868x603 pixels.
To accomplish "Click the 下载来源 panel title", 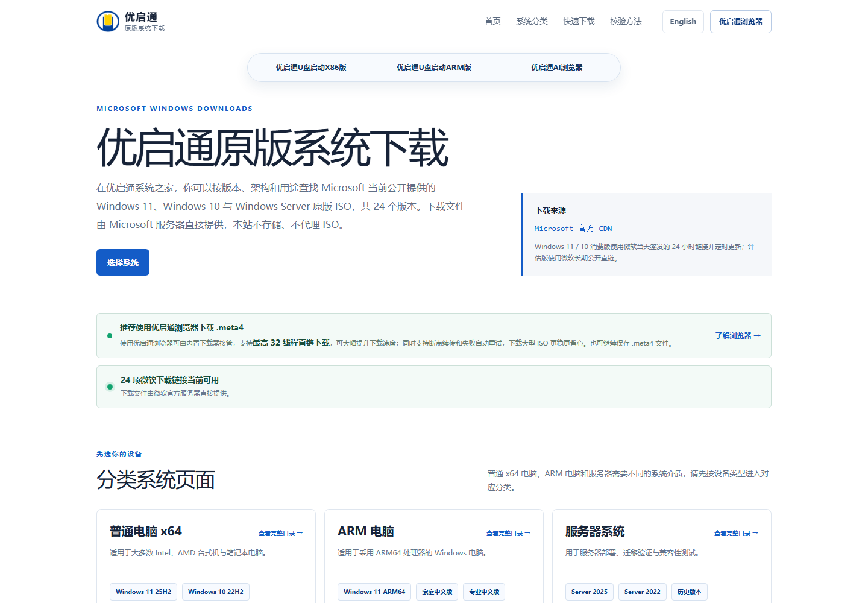I will [550, 210].
